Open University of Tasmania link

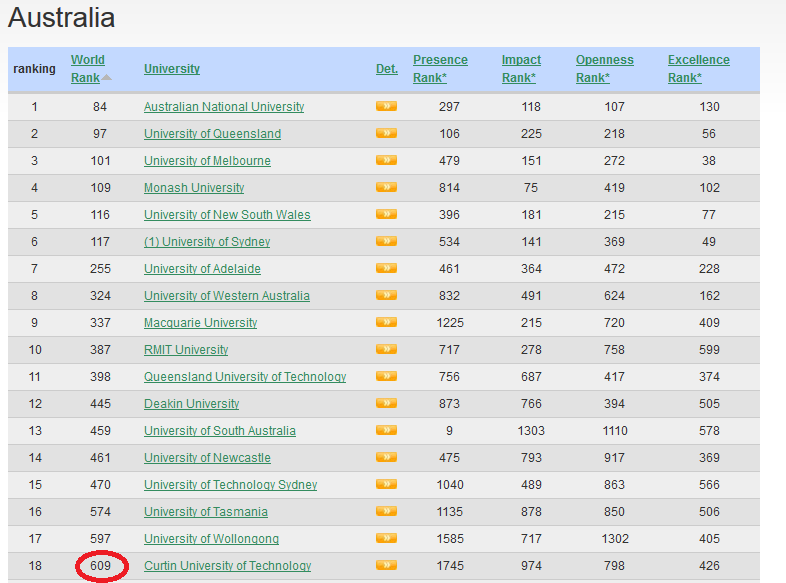206,512
